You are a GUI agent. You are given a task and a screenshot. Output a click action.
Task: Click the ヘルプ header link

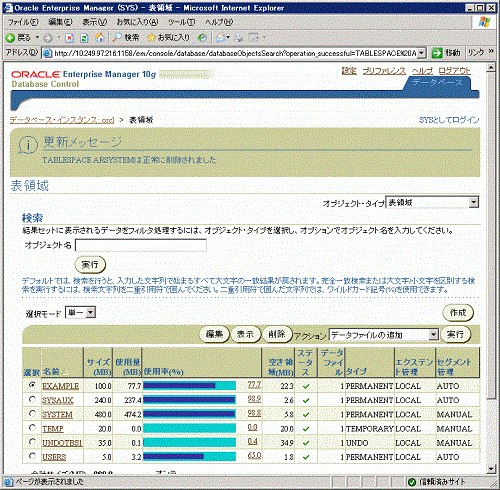coord(422,71)
